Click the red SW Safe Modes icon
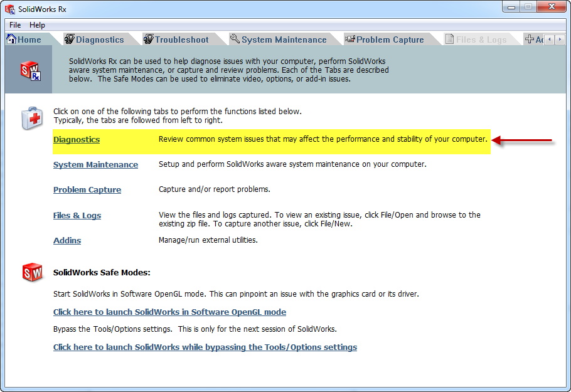The image size is (571, 392). 33,272
